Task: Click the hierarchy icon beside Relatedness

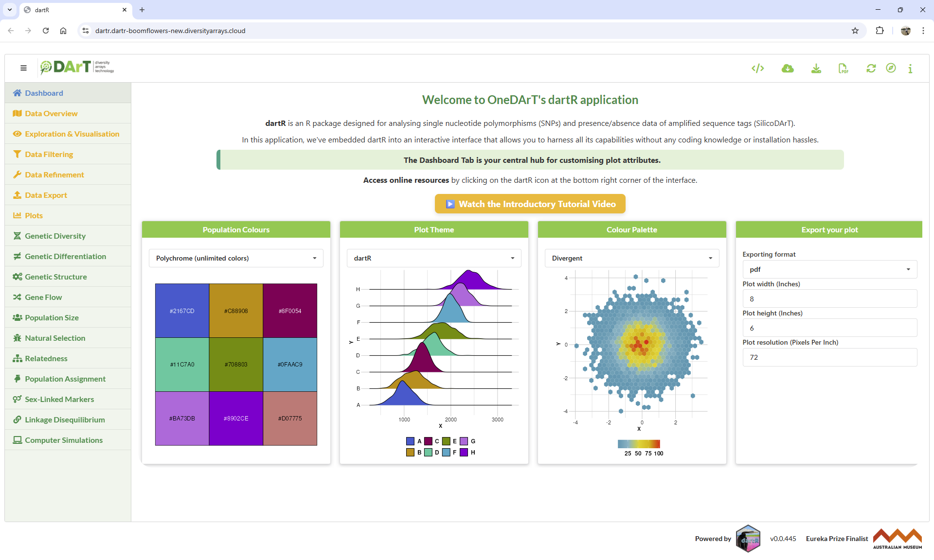Action: tap(18, 358)
